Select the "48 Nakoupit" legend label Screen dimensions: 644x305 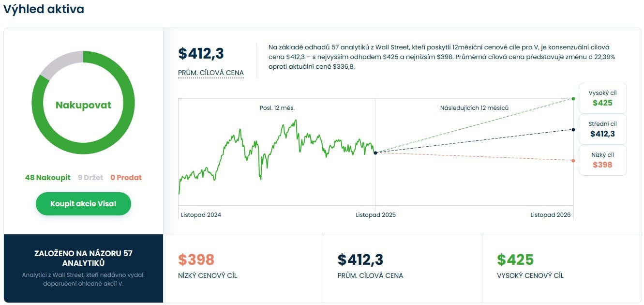coord(48,178)
